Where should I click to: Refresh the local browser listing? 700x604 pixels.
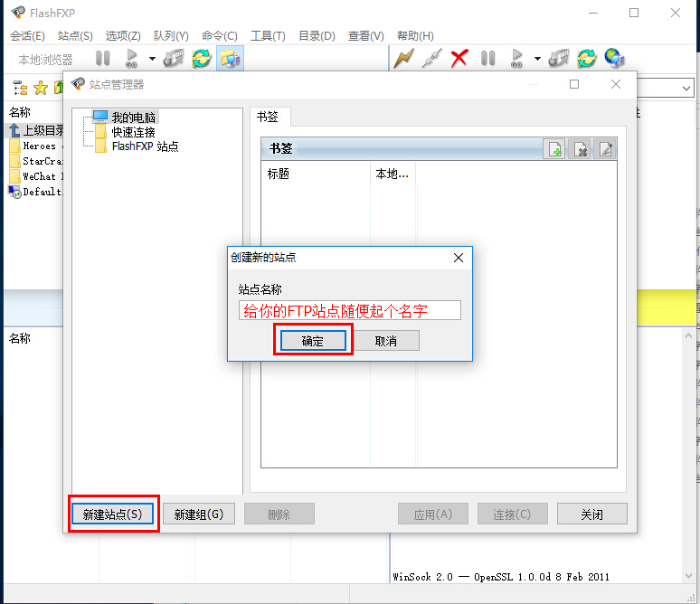pos(202,59)
